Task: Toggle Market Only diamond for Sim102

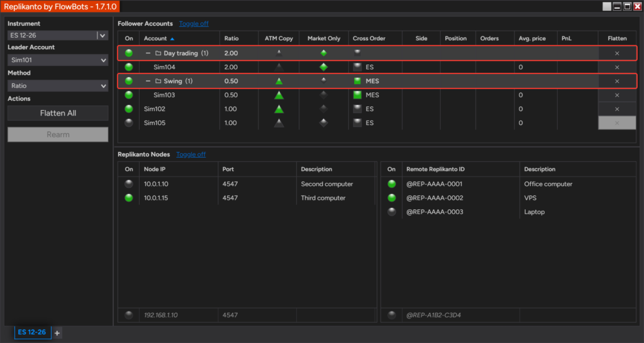Action: pyautogui.click(x=324, y=109)
